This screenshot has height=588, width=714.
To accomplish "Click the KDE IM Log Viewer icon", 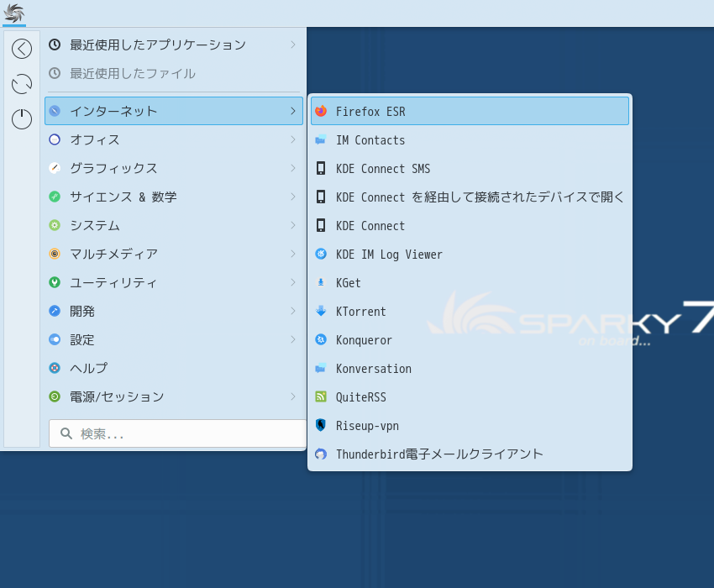I will click(321, 254).
